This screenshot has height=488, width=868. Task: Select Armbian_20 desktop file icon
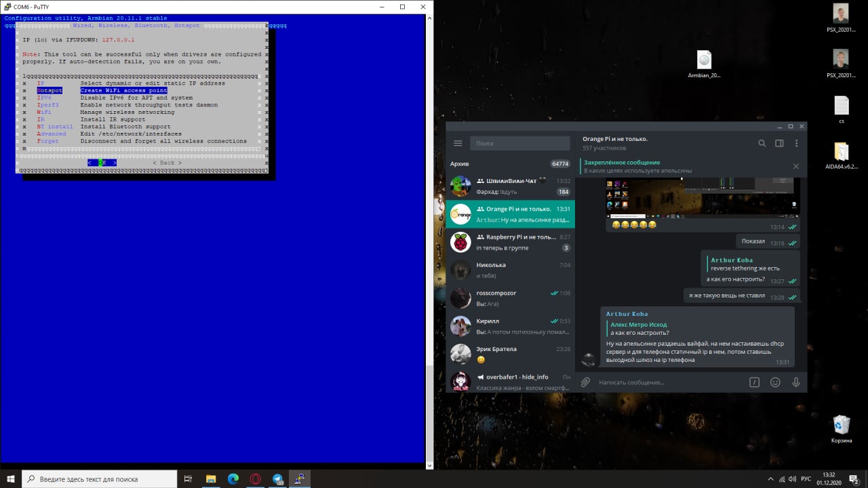(704, 65)
